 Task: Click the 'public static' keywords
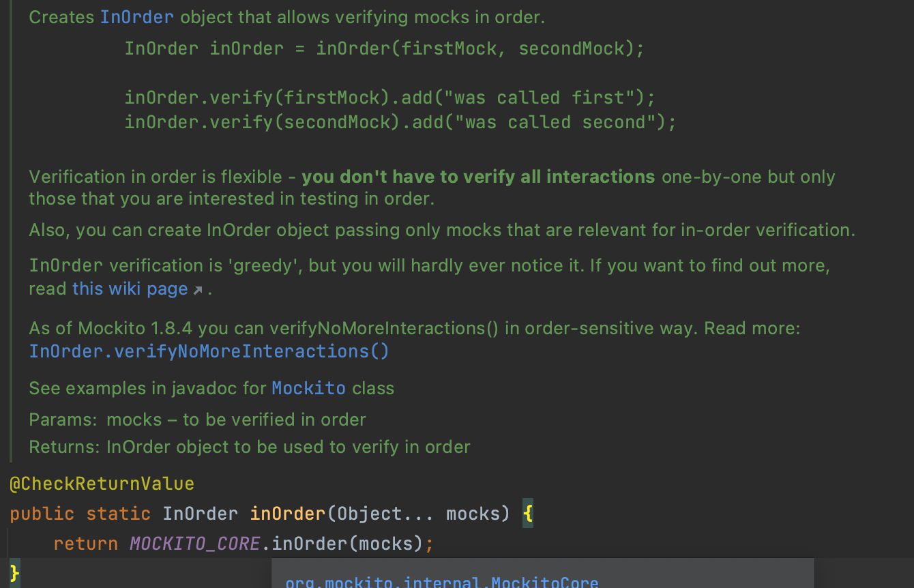[80, 514]
